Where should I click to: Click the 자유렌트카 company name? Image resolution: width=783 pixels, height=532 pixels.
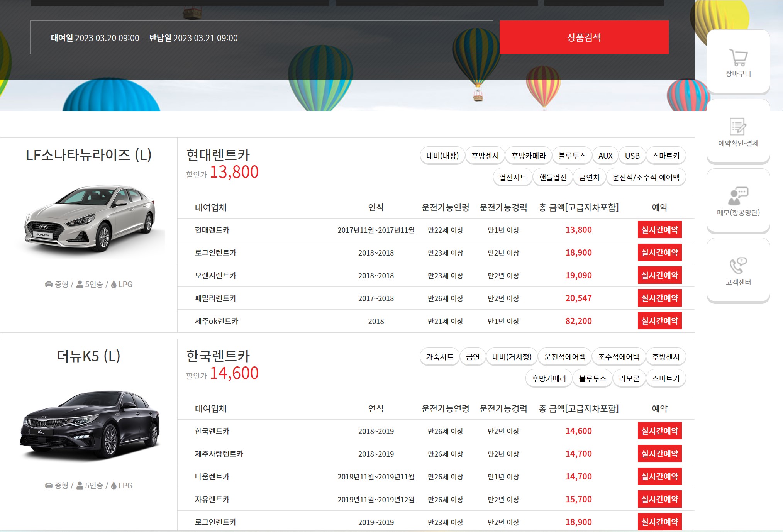coord(212,500)
